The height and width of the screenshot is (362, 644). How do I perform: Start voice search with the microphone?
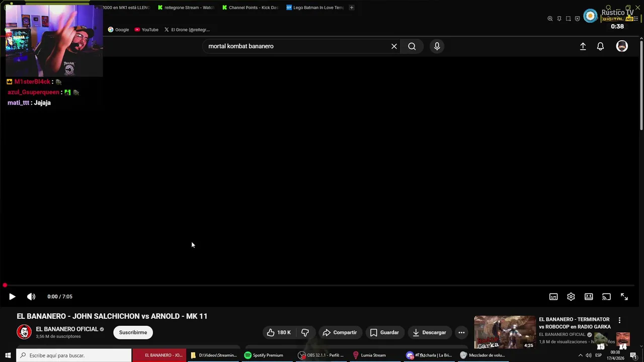point(437,46)
